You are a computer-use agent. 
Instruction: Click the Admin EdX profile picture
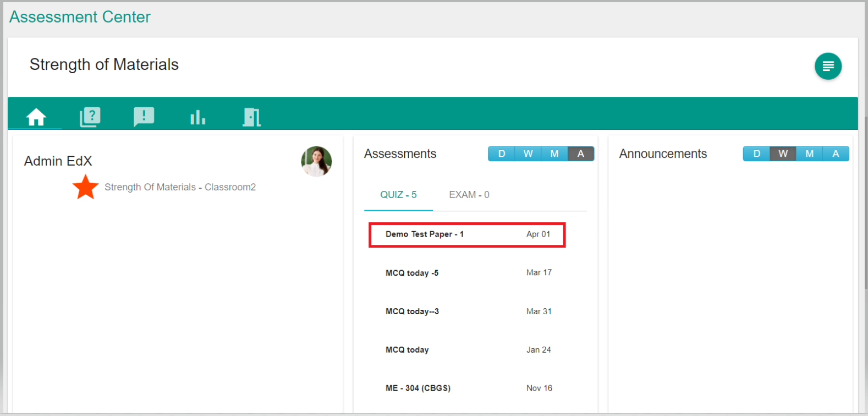click(x=316, y=161)
